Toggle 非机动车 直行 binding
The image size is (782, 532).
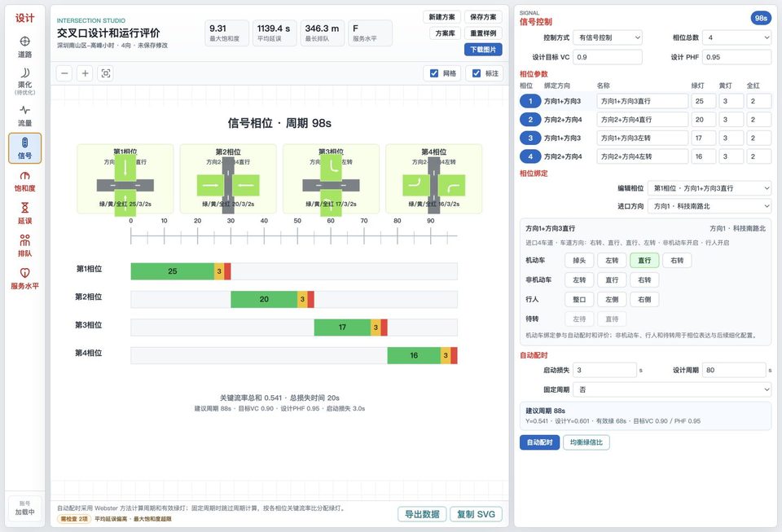(612, 279)
